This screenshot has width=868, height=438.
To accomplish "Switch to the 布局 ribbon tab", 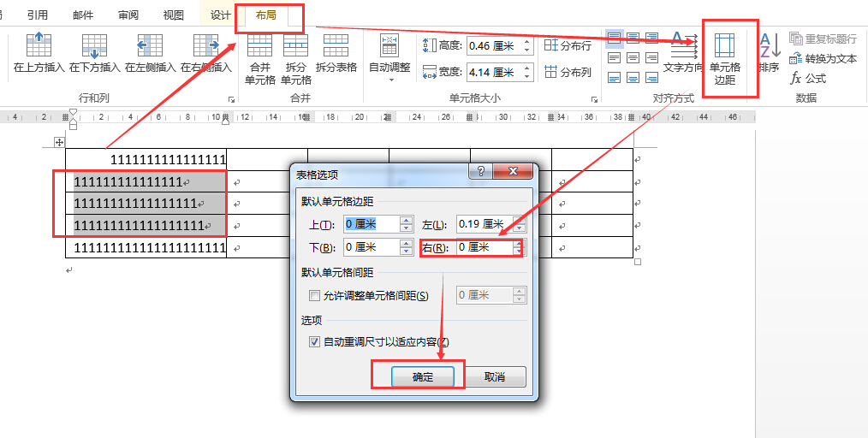I will pos(265,15).
